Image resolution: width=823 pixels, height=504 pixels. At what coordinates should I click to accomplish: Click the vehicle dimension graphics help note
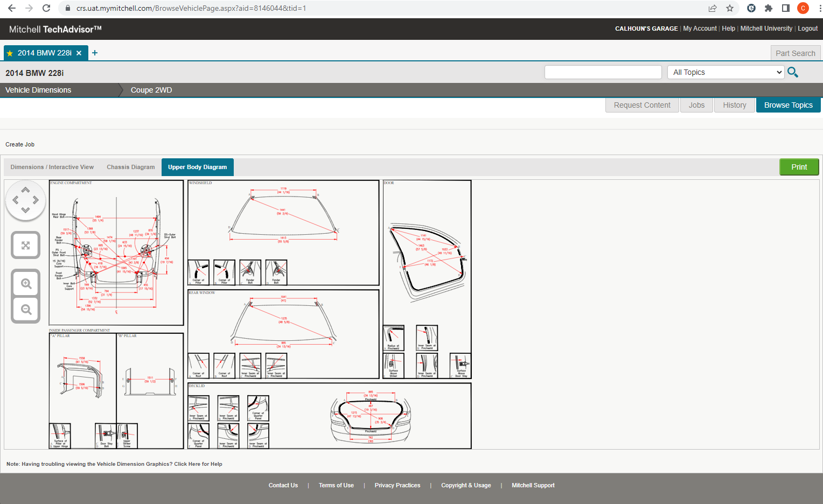pyautogui.click(x=114, y=464)
